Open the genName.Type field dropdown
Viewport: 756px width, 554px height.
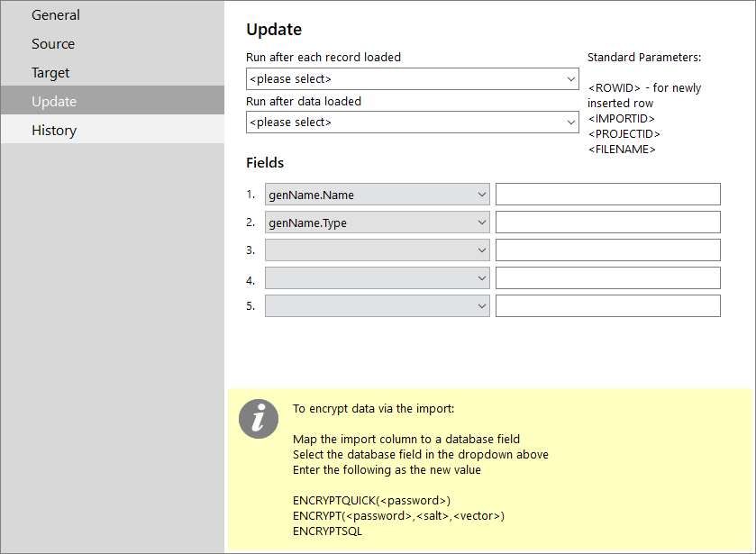pyautogui.click(x=377, y=223)
